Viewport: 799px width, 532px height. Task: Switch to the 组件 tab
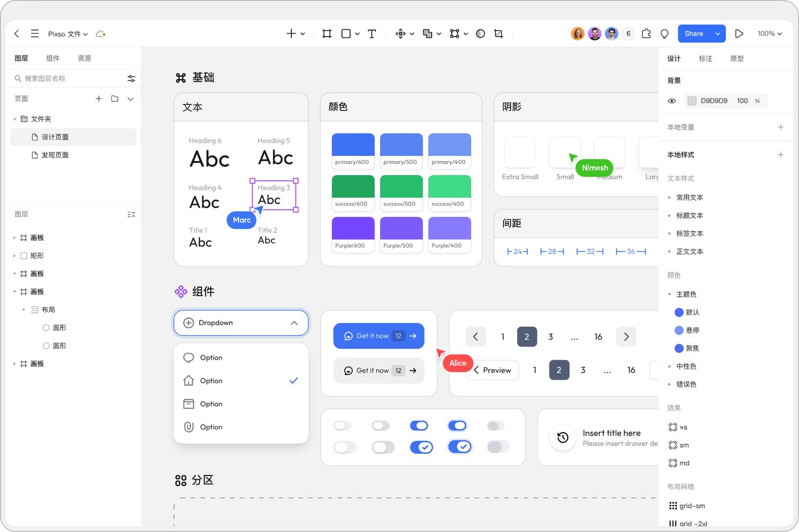[53, 58]
